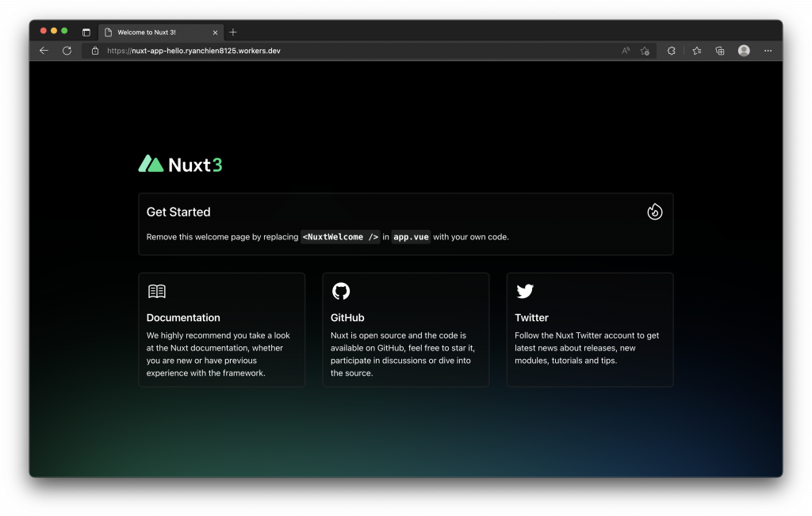The height and width of the screenshot is (516, 812).
Task: Toggle the Read aloud icon
Action: coord(626,51)
